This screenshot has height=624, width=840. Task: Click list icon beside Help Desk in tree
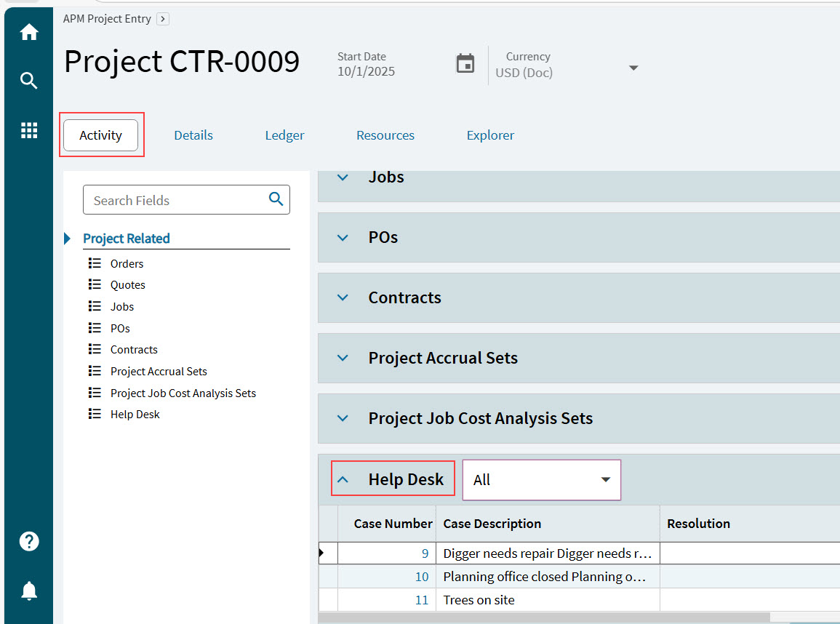95,414
